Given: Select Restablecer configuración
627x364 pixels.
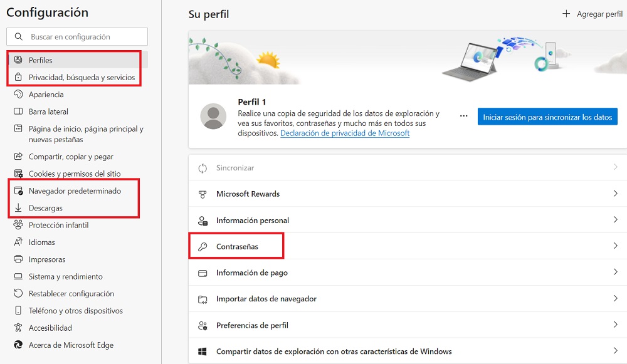Looking at the screenshot, I should [77, 294].
